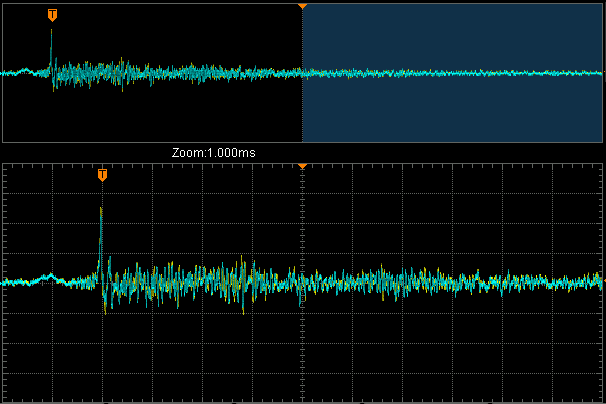Screen dimensions: 606x404
Task: Click the tall spike peak in overview waveform
Action: [51, 32]
